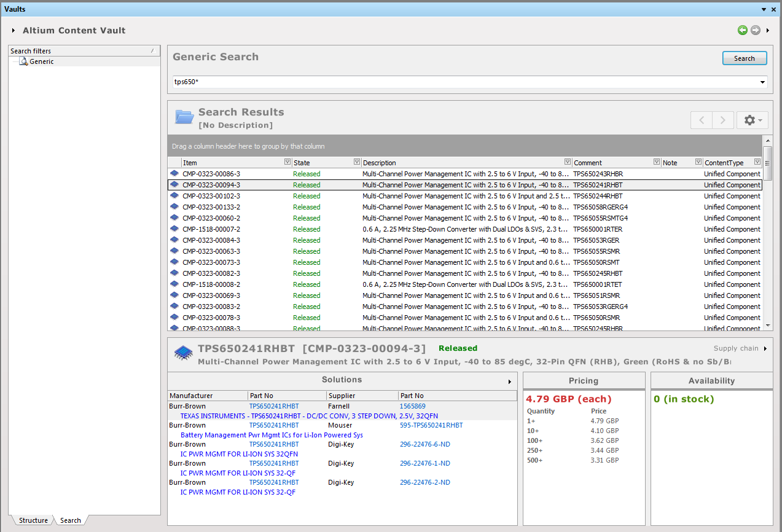Open the State column filter dropdown

[x=357, y=162]
